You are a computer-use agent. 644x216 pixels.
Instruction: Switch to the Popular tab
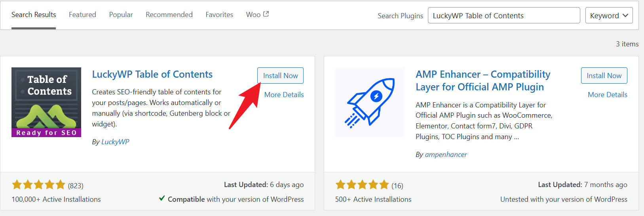pyautogui.click(x=121, y=15)
